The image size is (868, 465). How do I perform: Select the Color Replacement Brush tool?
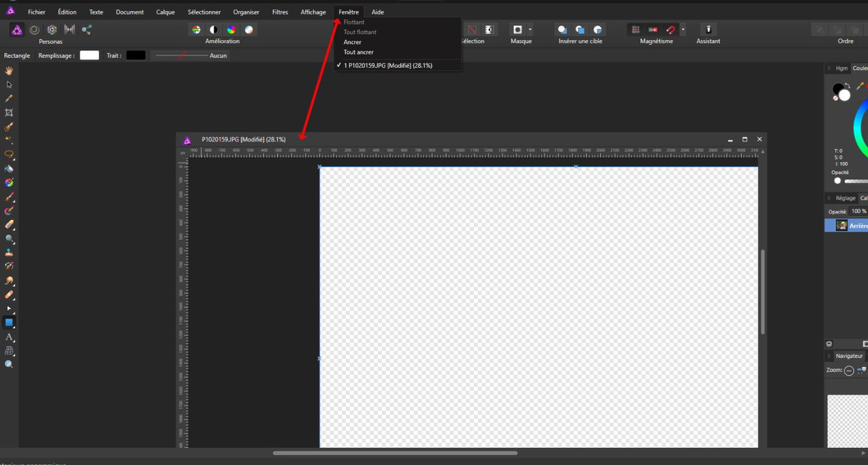click(x=9, y=211)
